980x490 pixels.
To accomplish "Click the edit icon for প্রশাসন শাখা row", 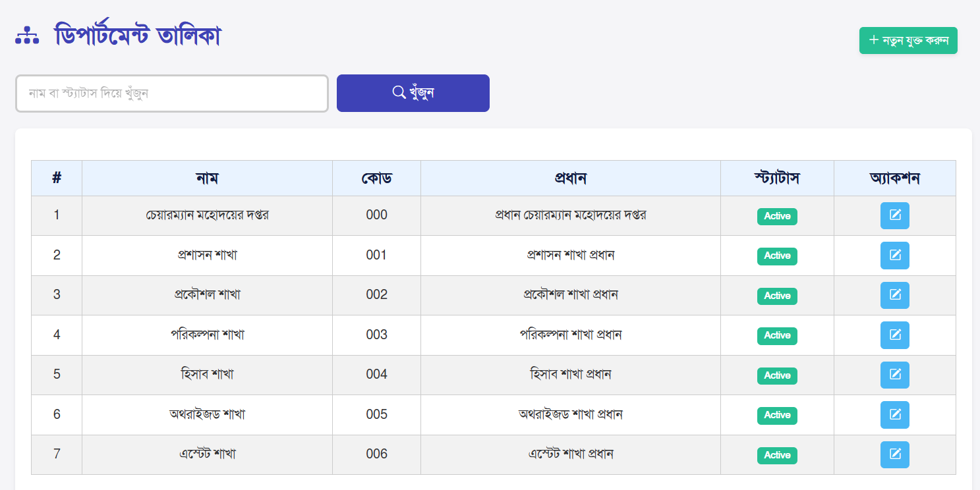I will [894, 256].
